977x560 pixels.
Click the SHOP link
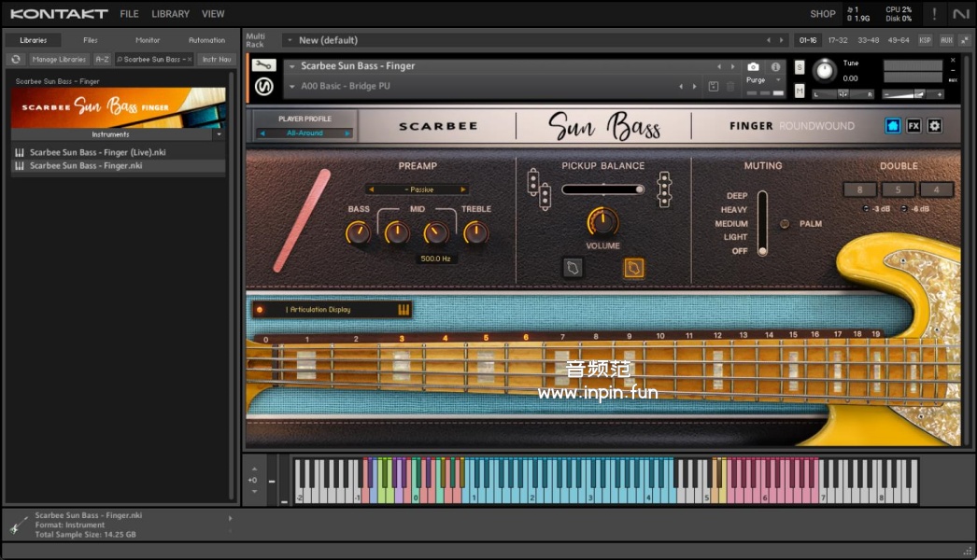point(822,14)
